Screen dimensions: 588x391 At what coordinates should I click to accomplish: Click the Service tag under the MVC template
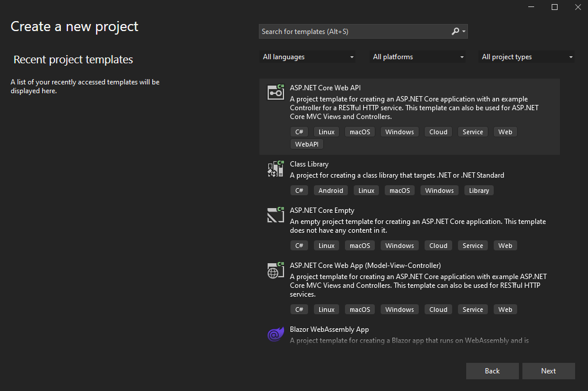pos(473,310)
